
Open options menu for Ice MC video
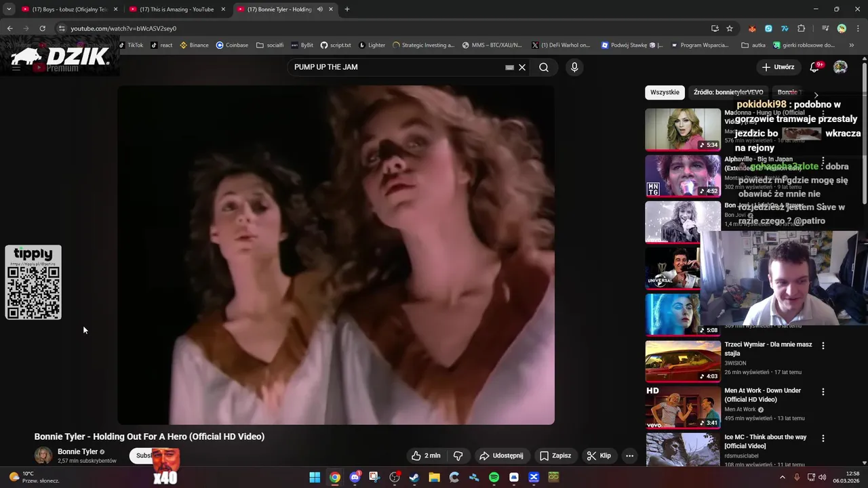pos(823,438)
